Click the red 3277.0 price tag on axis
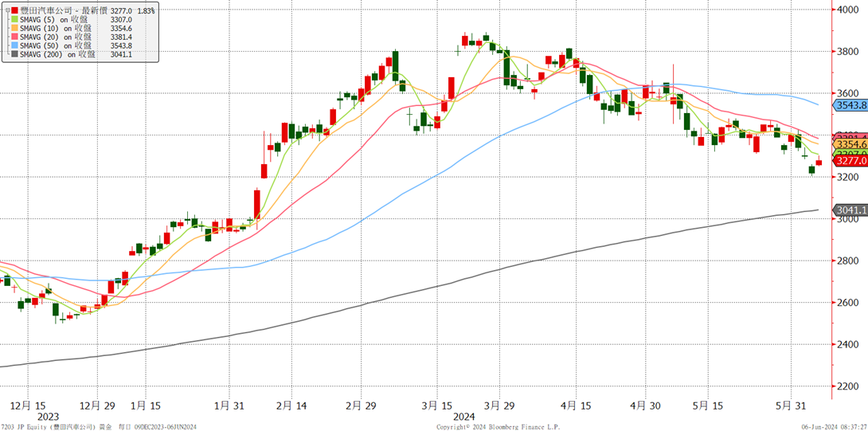Viewport: 868px width, 431px height. (851, 161)
